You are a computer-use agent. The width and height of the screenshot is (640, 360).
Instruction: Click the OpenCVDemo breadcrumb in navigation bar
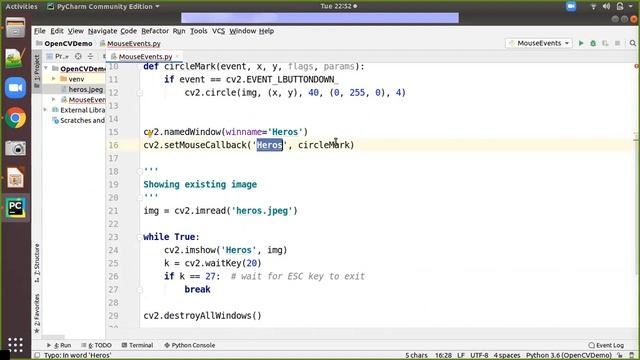click(64, 43)
